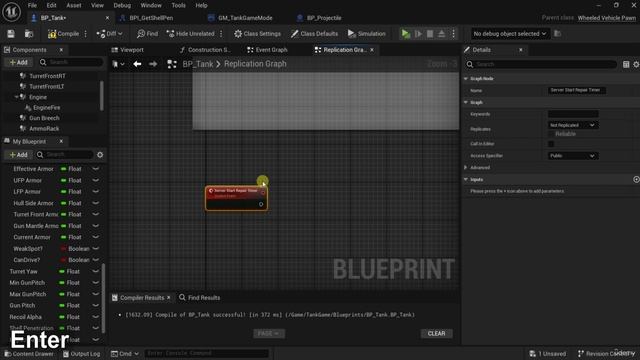Compile the BP_Tank blueprint
Image resolution: width=640 pixels, height=360 pixels.
(63, 34)
